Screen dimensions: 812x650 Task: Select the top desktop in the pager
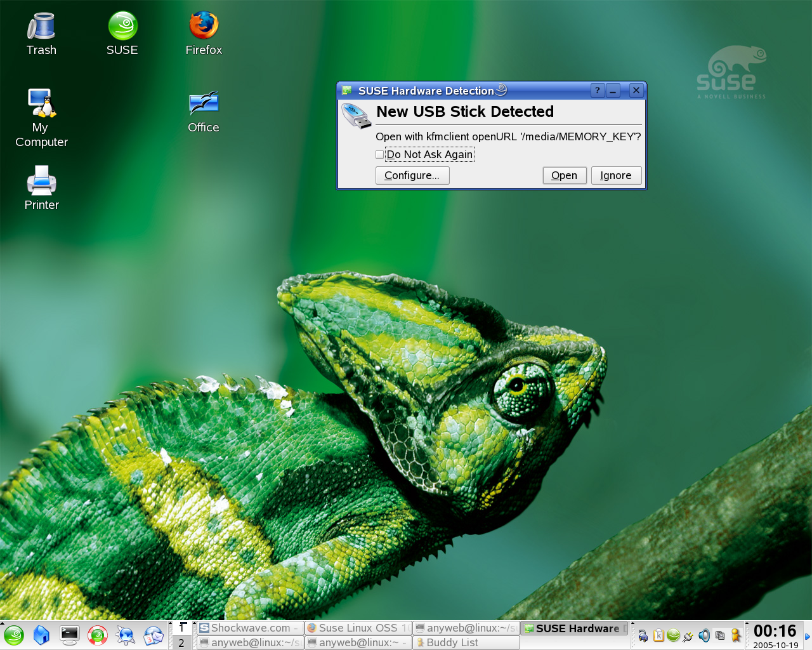tap(181, 628)
